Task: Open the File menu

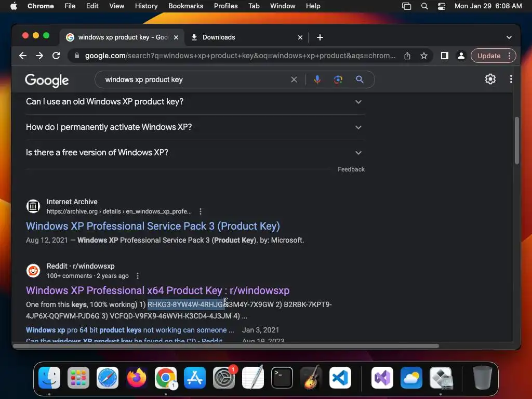Action: coord(70,6)
